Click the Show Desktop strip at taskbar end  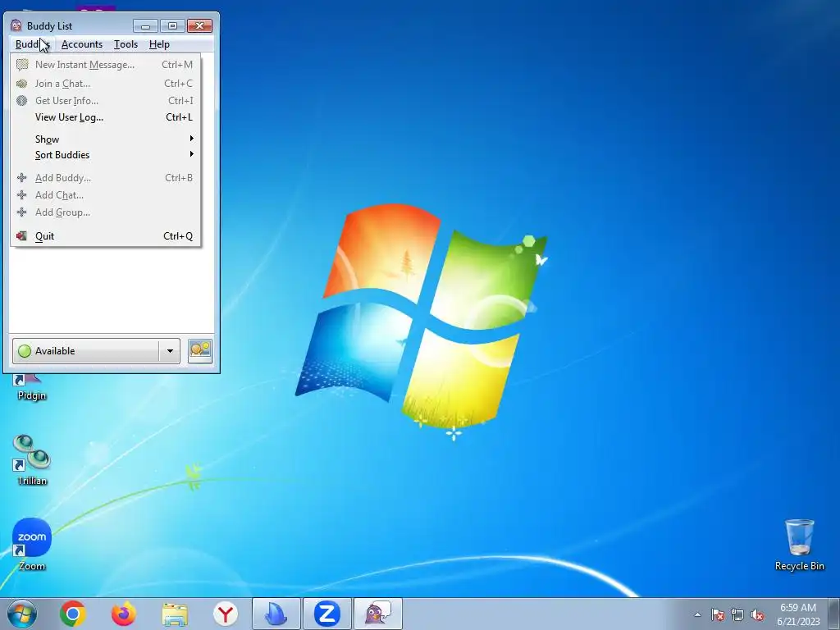pyautogui.click(x=834, y=614)
